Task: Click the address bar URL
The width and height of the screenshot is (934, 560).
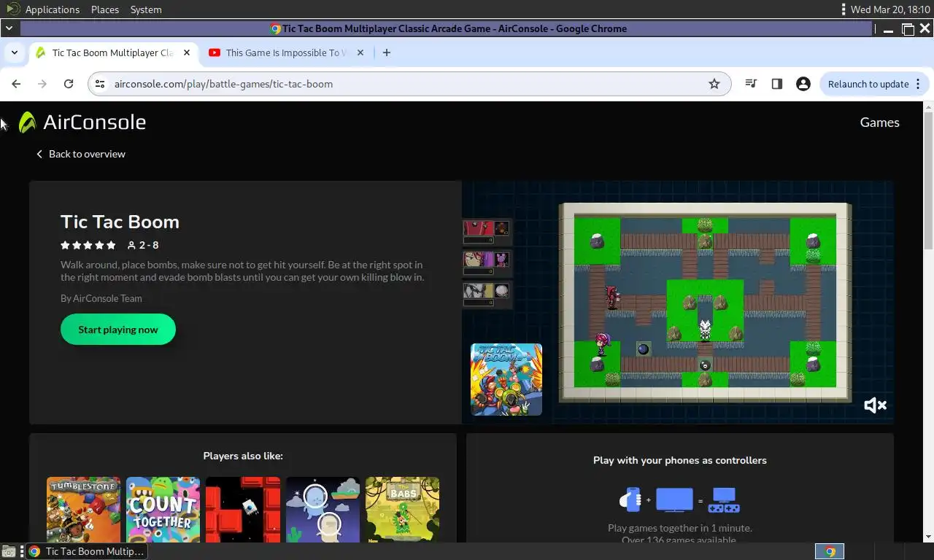Action: pos(223,84)
